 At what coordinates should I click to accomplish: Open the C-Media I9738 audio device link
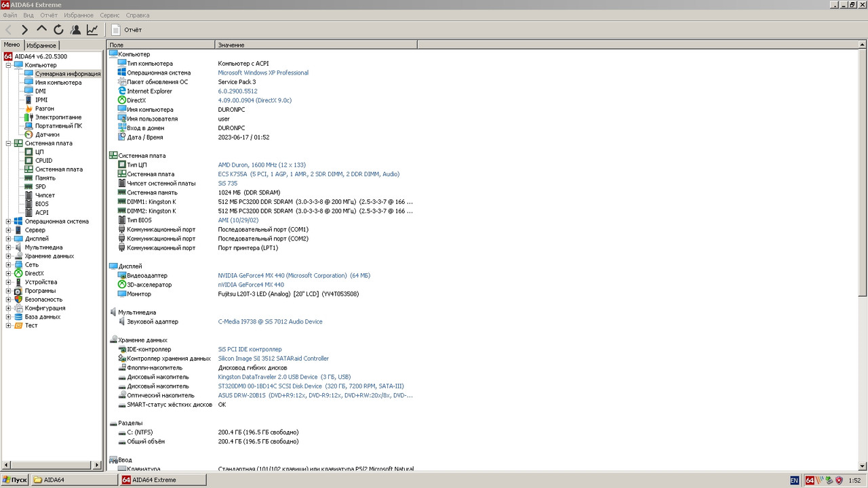point(270,321)
